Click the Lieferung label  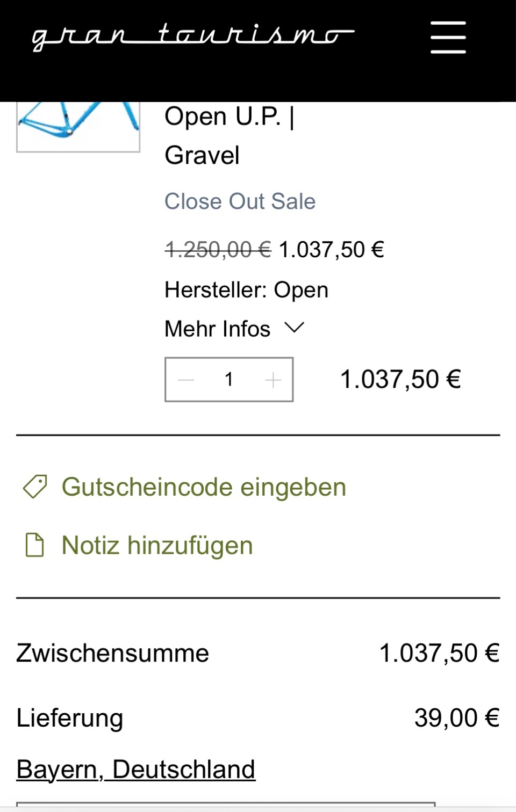point(70,718)
